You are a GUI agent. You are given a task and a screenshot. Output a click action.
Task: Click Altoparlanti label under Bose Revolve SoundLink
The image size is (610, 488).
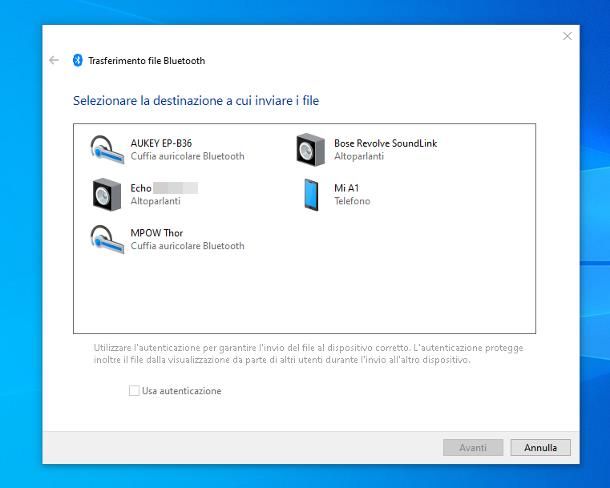click(x=359, y=156)
